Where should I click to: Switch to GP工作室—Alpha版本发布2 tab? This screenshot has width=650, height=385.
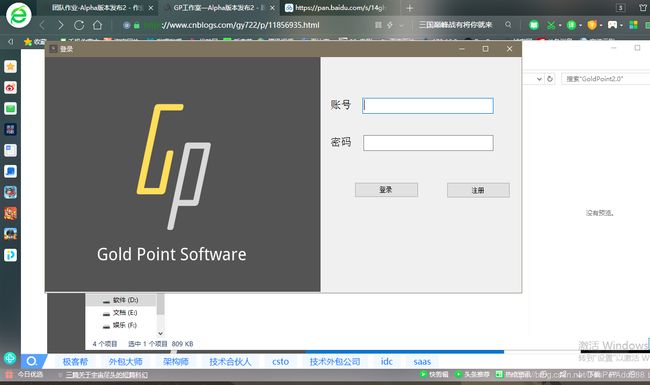[220, 8]
